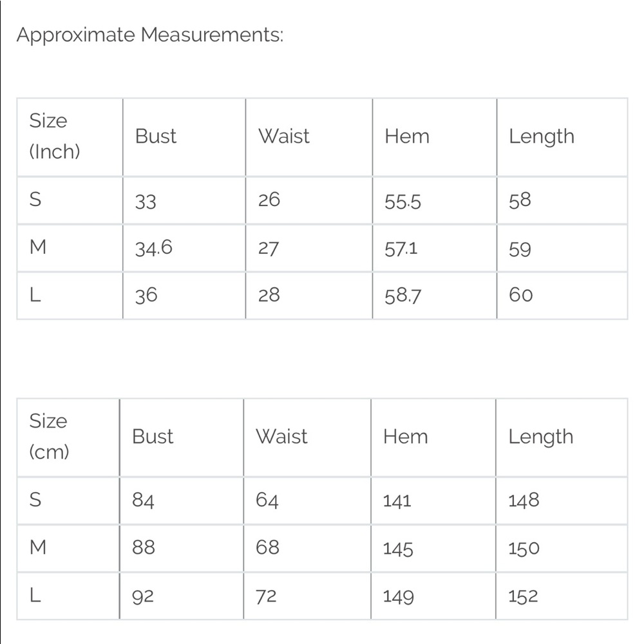The width and height of the screenshot is (644, 644).
Task: Click the Approximate Measurements heading
Action: (x=149, y=35)
